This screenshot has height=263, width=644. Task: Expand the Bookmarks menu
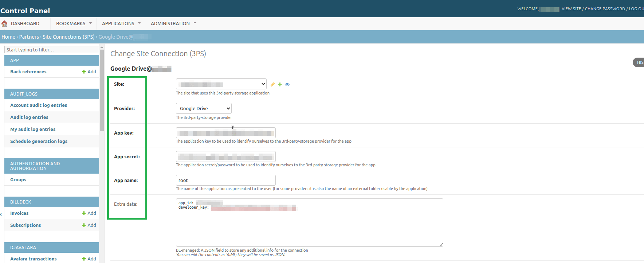74,24
